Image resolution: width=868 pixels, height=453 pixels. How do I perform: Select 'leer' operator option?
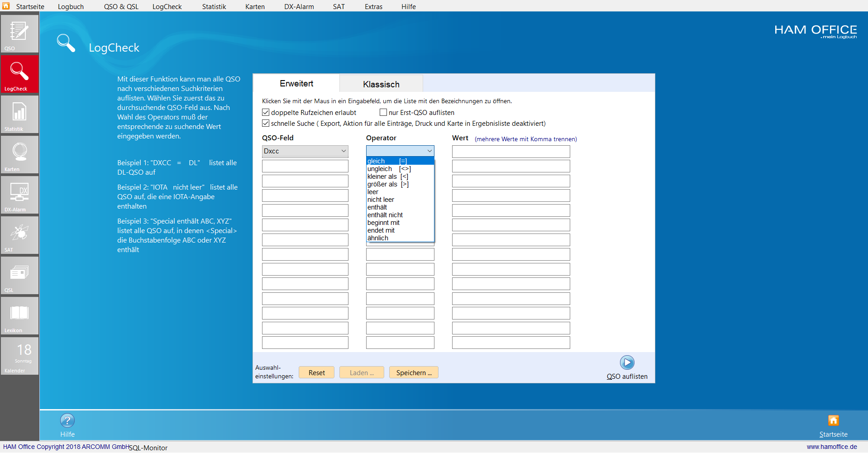[x=400, y=192]
